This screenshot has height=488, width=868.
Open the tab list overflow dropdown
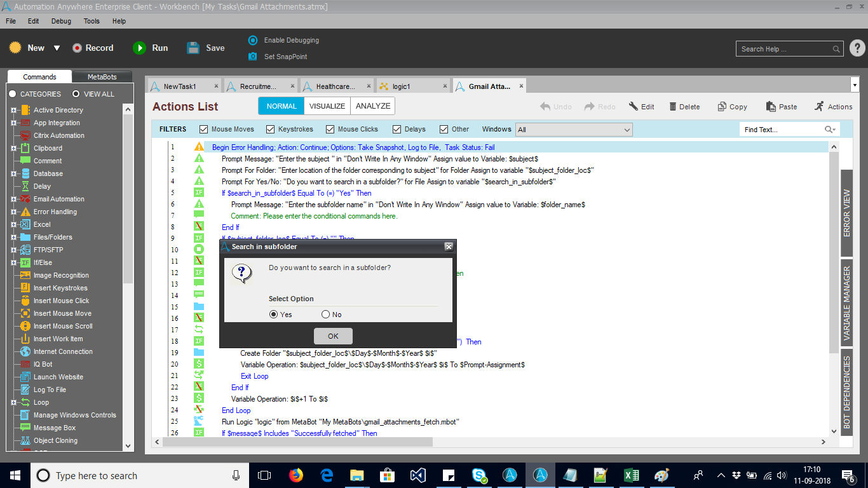tap(854, 85)
